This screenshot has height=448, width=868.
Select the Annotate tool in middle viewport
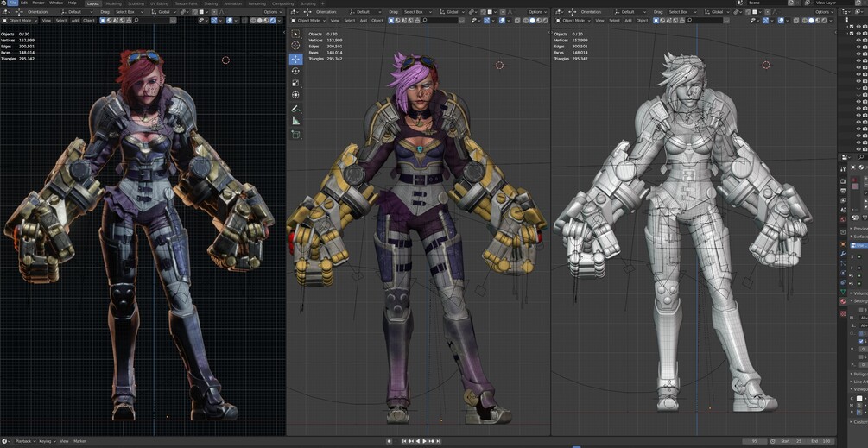coord(295,109)
